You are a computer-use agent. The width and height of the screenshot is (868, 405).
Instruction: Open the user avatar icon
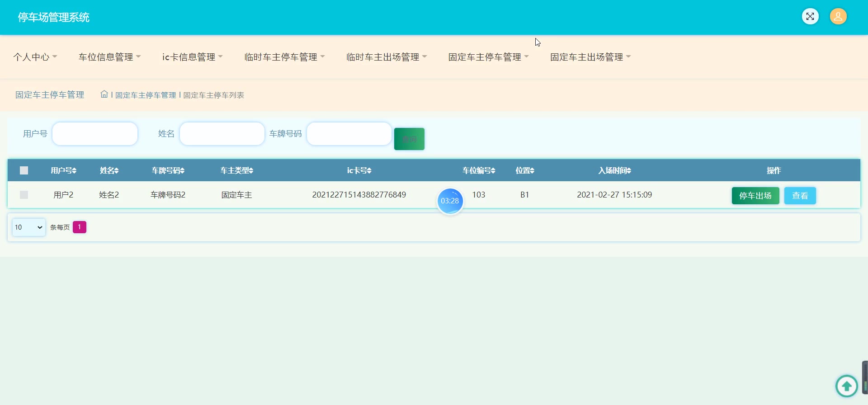click(x=838, y=17)
